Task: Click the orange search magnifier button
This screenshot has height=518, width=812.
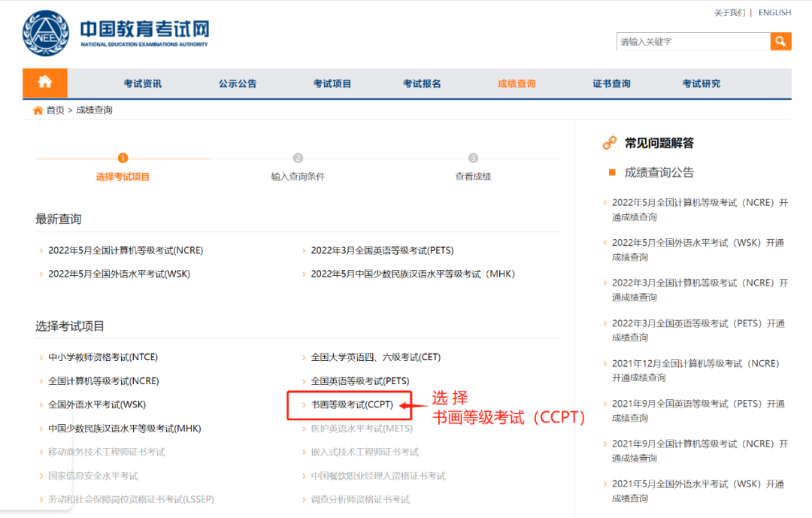Action: [x=780, y=41]
